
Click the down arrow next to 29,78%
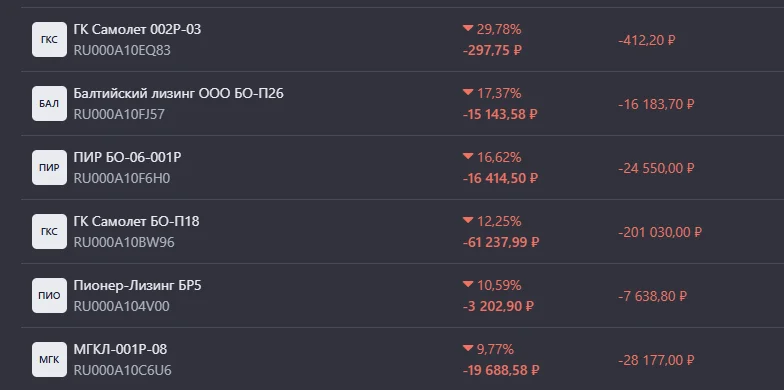(x=468, y=28)
